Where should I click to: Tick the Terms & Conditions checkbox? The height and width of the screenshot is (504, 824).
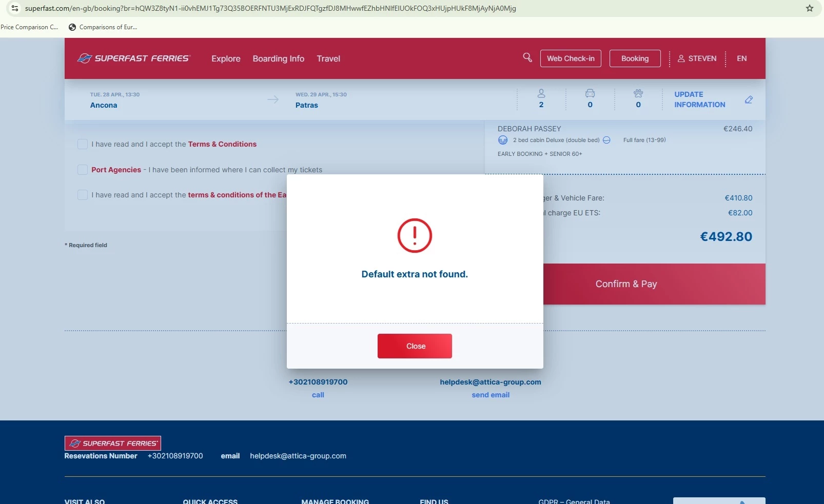coord(82,144)
